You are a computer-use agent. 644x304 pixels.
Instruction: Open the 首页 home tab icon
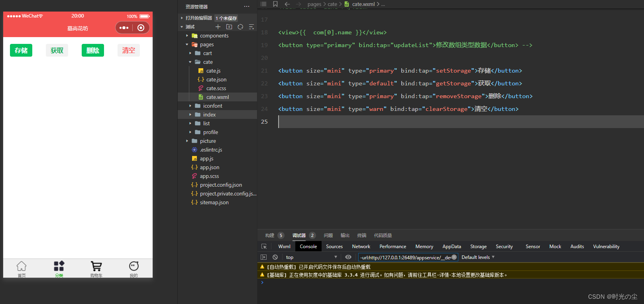22,266
